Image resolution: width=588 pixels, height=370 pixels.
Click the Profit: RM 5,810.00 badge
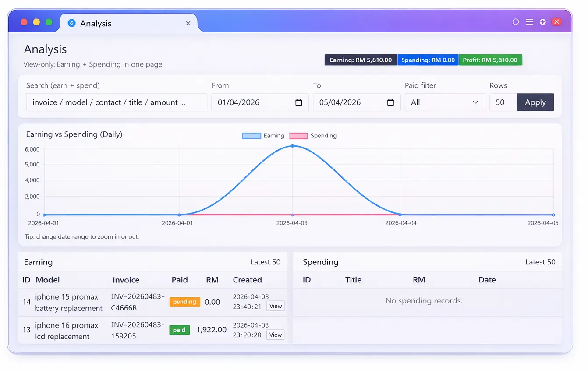[491, 60]
